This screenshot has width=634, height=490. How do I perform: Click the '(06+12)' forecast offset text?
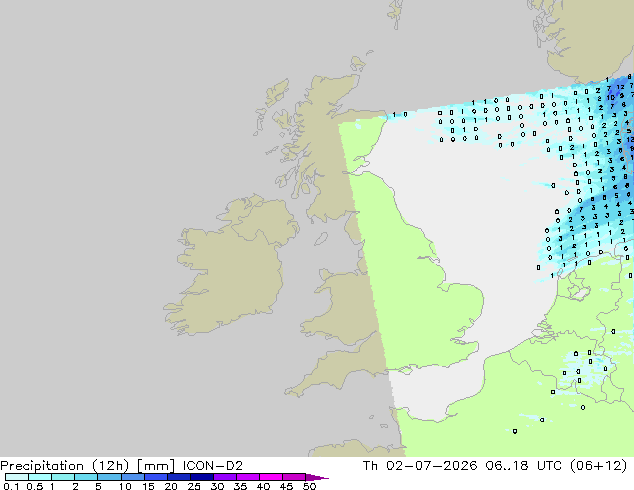(x=598, y=466)
